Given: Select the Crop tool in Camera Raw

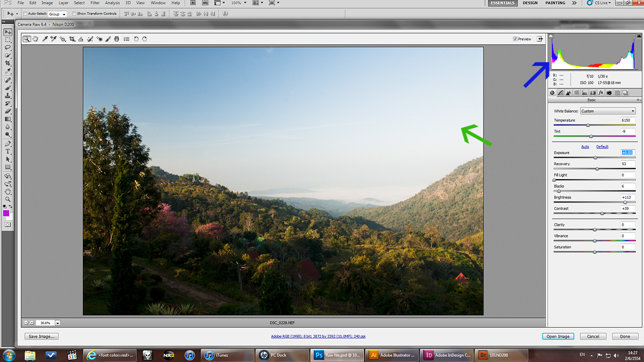Looking at the screenshot, I should pyautogui.click(x=72, y=39).
